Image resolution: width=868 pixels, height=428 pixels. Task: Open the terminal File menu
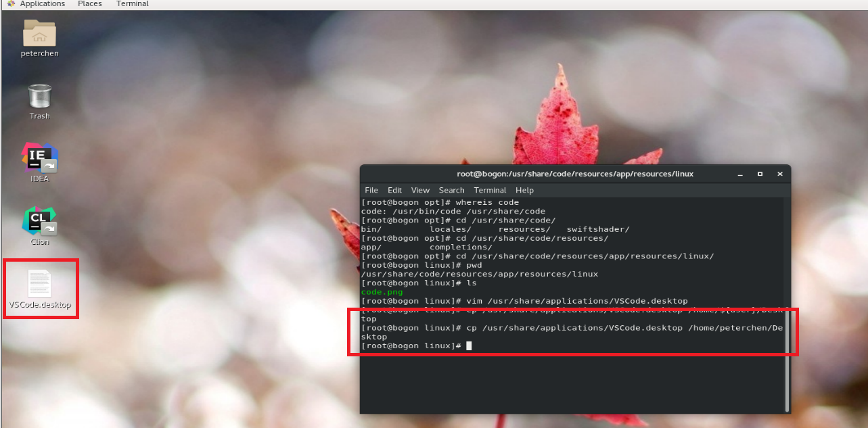(371, 190)
